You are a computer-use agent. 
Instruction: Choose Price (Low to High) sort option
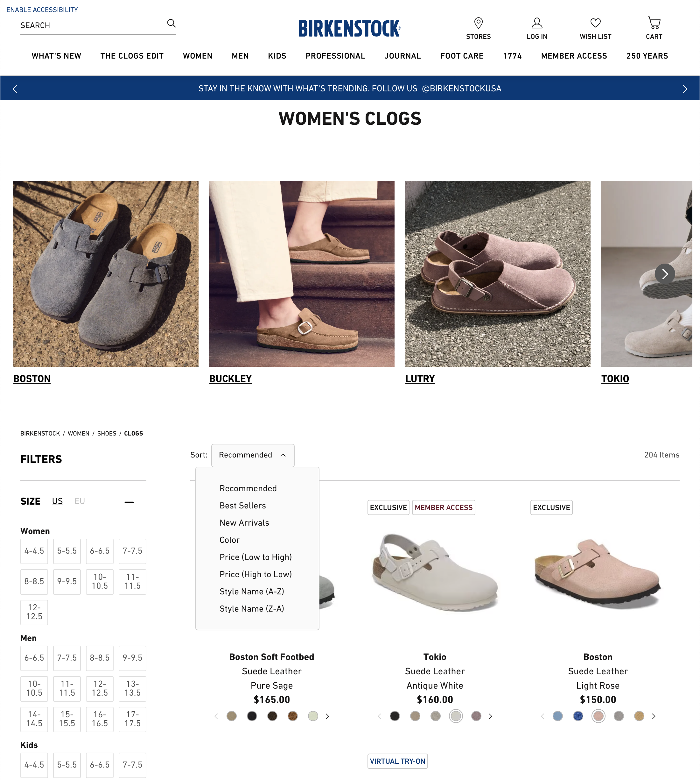pos(255,557)
